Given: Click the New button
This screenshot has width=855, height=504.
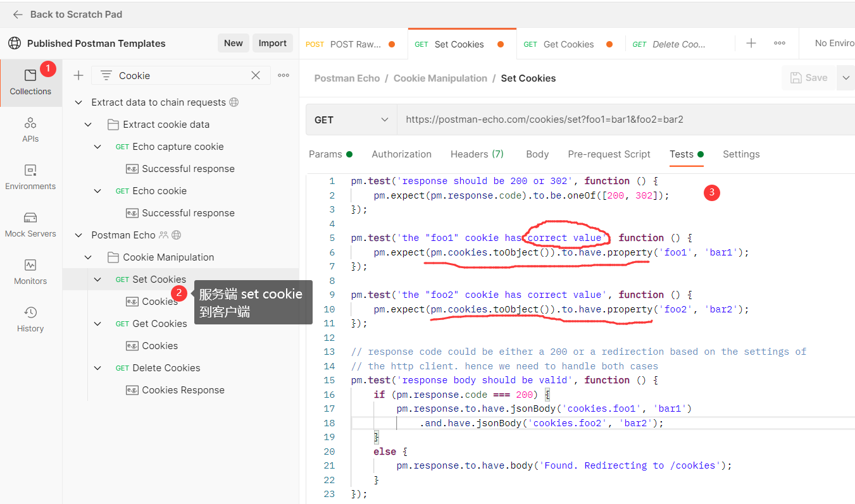Looking at the screenshot, I should coord(233,43).
